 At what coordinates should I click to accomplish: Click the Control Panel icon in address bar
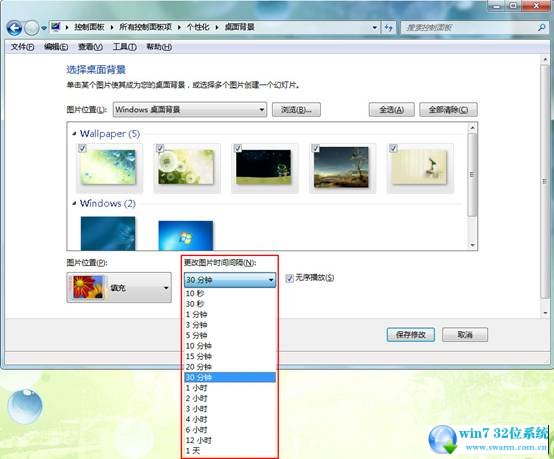click(55, 27)
